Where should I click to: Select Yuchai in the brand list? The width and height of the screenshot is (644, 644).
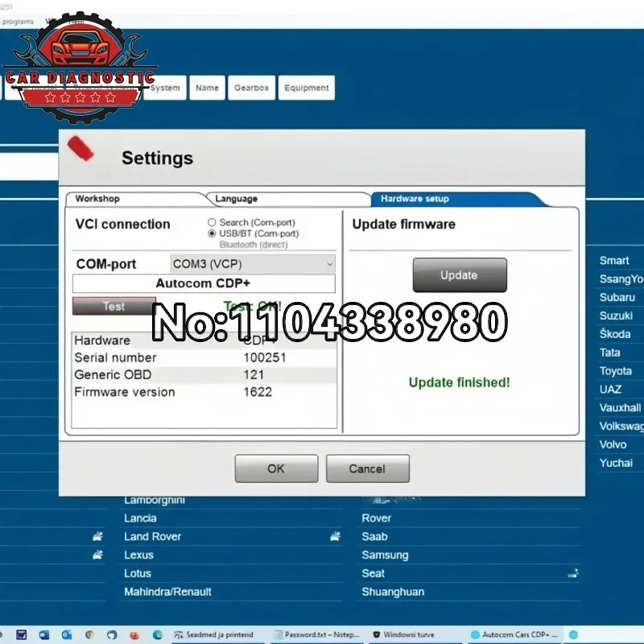click(x=616, y=463)
